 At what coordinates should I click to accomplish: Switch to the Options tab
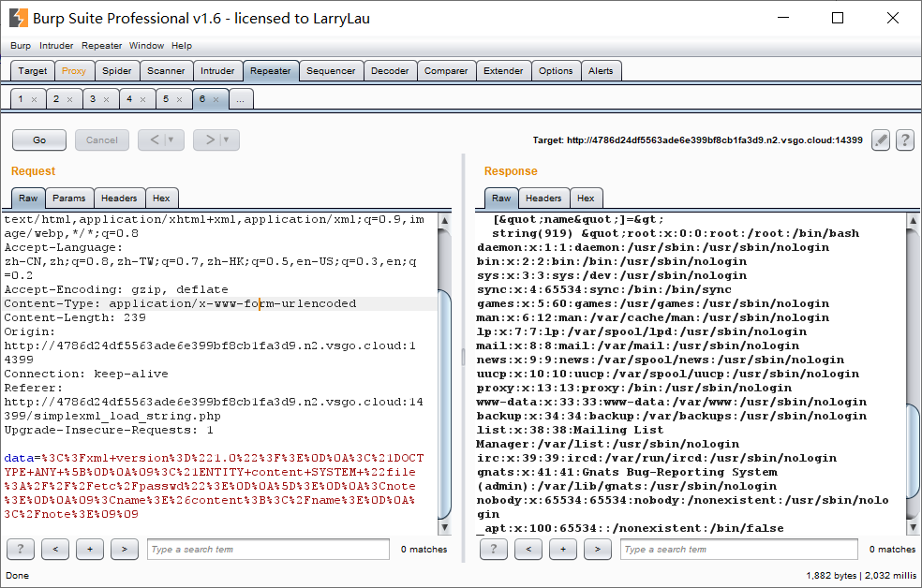tap(556, 70)
